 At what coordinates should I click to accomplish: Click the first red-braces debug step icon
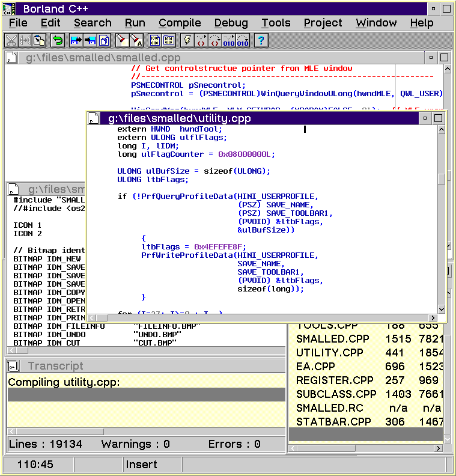pyautogui.click(x=201, y=40)
